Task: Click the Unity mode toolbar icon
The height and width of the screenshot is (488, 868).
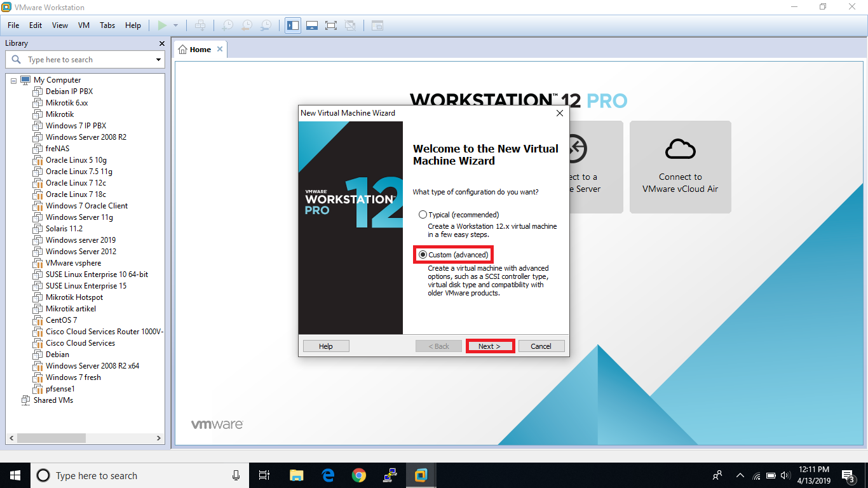Action: (x=349, y=25)
